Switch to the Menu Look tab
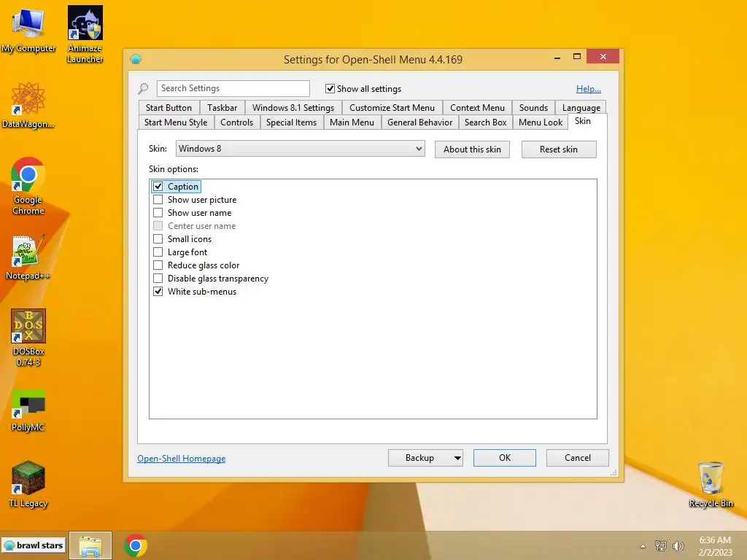The height and width of the screenshot is (560, 747). 541,122
